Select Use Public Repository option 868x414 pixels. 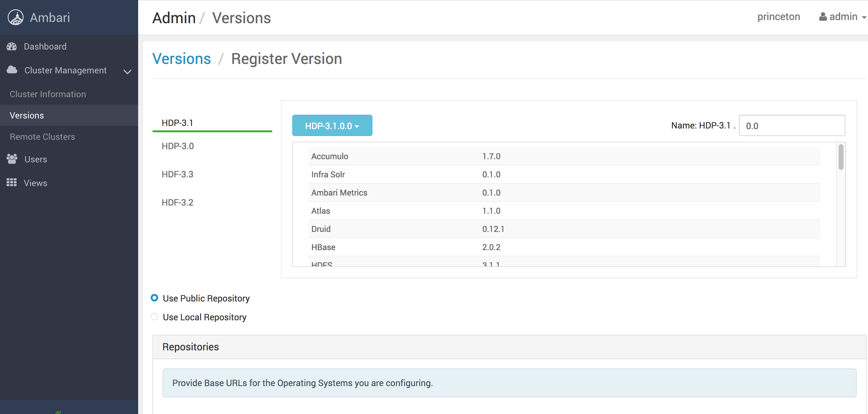[154, 298]
